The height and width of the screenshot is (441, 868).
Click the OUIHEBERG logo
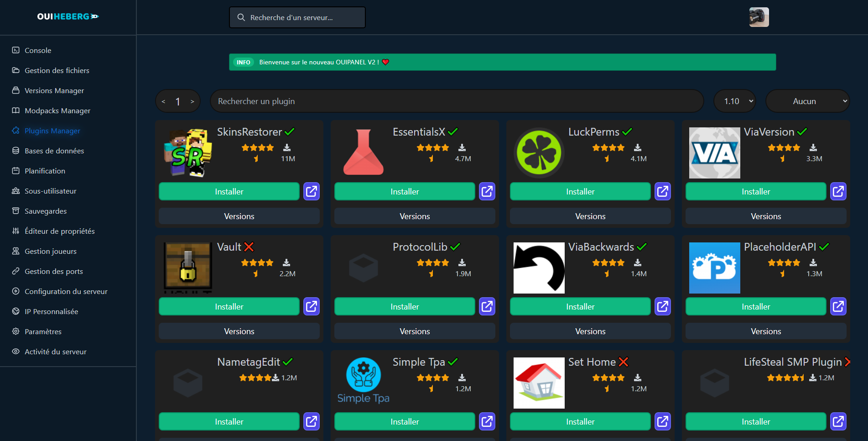pos(68,16)
